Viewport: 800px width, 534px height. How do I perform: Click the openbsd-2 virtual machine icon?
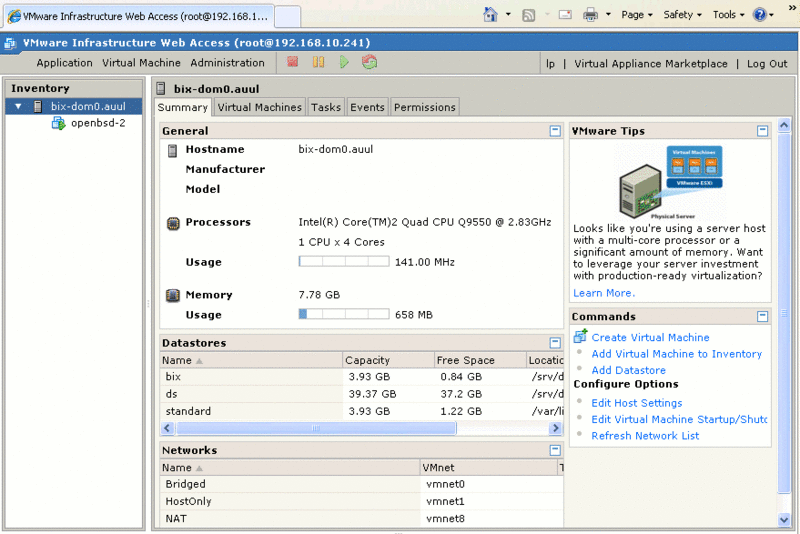[59, 123]
